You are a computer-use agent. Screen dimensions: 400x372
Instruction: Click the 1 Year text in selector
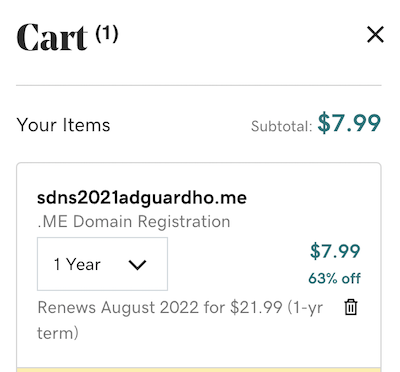(77, 265)
